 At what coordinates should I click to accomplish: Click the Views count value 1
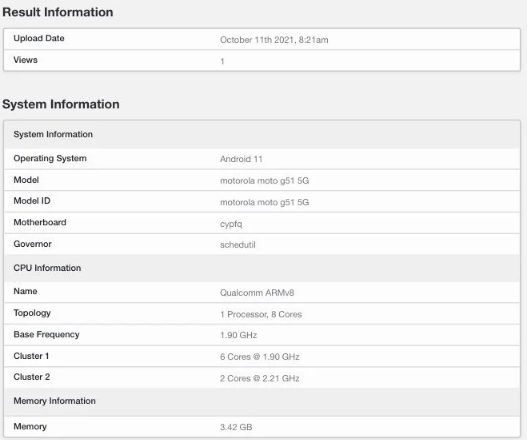[222, 62]
